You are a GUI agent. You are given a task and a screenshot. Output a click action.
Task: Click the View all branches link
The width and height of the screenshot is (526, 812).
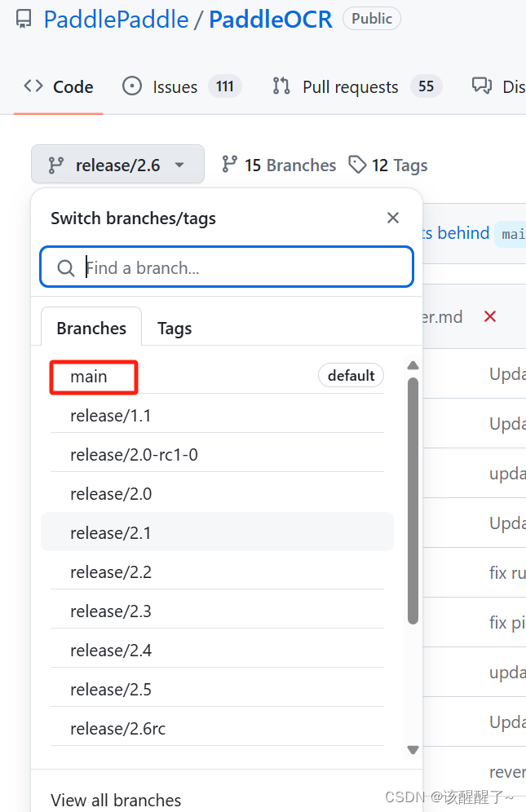(x=116, y=800)
